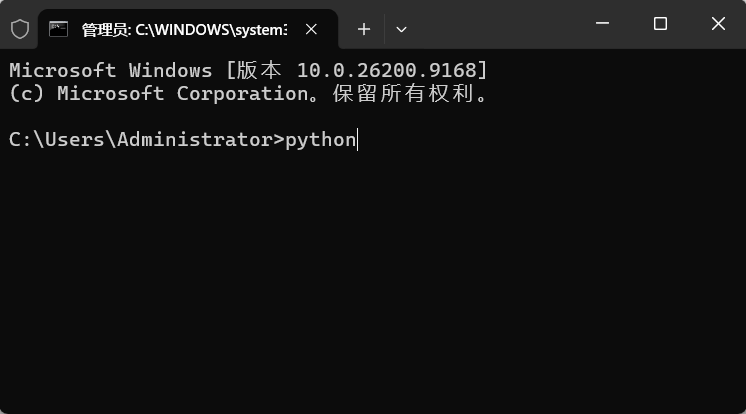Minimize the terminal window
Screen dimensions: 746x414
click(602, 23)
